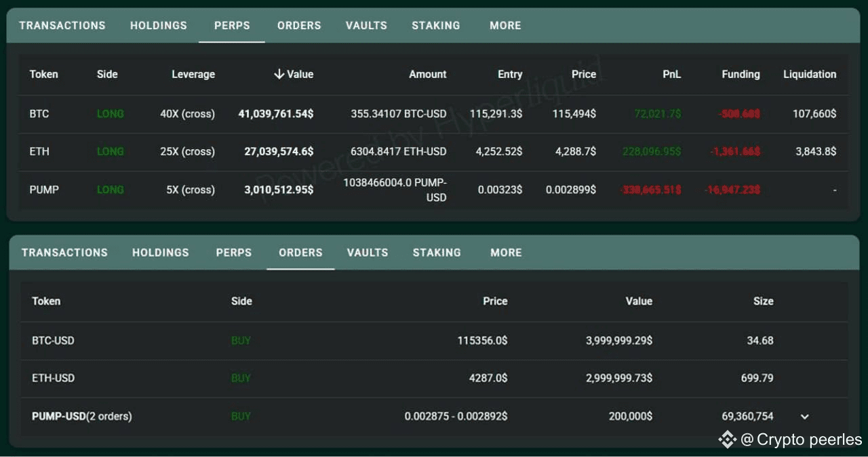Screen dimensions: 868x457
Task: Sort positions by PnL column header
Action: (x=671, y=75)
